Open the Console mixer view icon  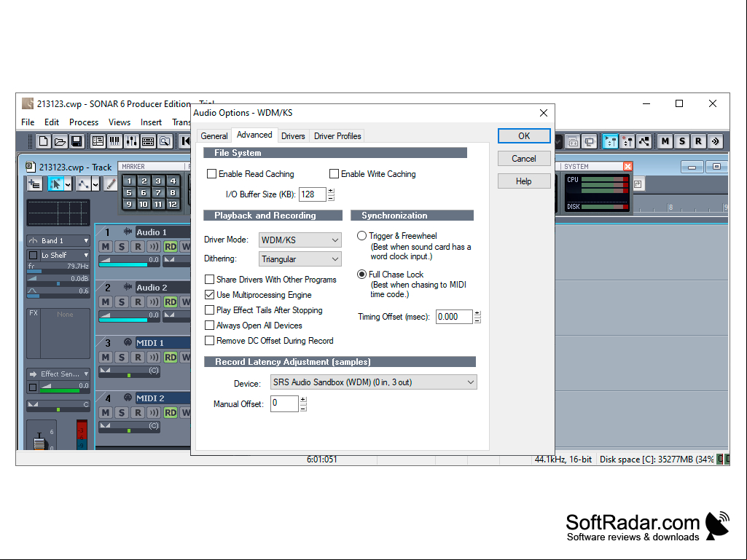coord(131,141)
